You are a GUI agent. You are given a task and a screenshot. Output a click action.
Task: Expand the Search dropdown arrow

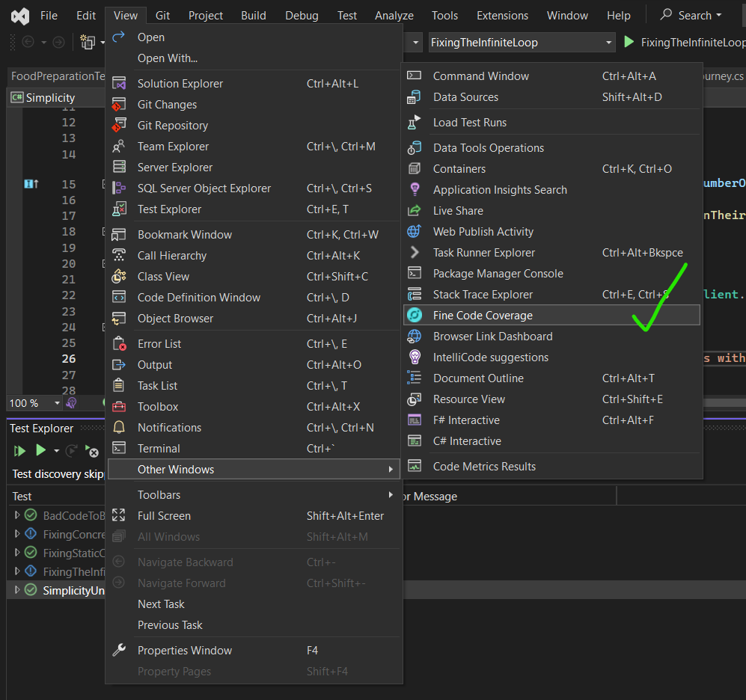tap(719, 15)
